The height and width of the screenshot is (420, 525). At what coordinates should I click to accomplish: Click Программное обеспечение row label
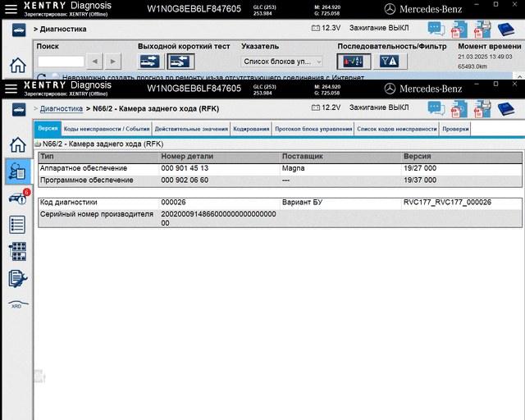(x=86, y=180)
